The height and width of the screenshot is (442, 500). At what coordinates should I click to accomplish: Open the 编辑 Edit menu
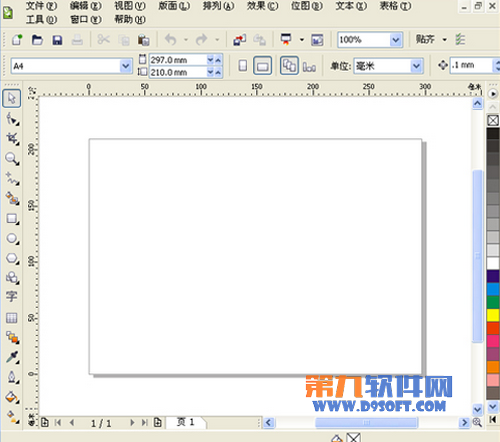pos(86,6)
